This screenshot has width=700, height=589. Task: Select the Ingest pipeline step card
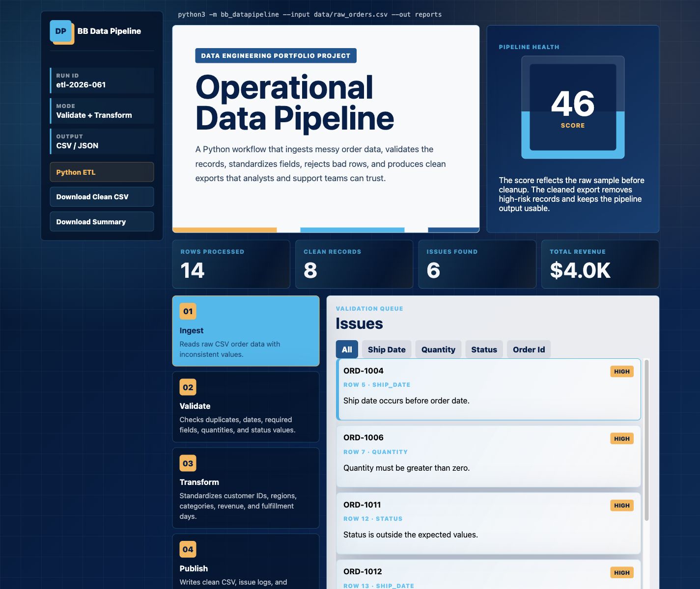click(x=246, y=331)
